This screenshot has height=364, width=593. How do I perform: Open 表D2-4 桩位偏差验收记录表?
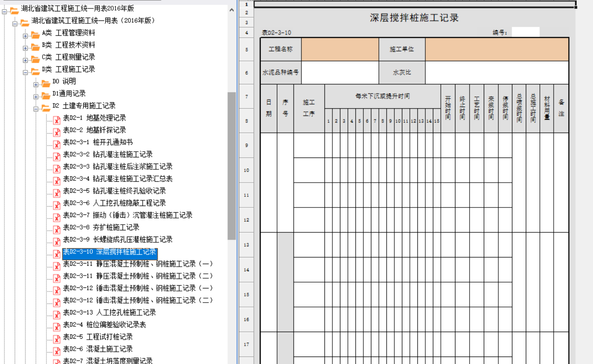[x=104, y=325]
